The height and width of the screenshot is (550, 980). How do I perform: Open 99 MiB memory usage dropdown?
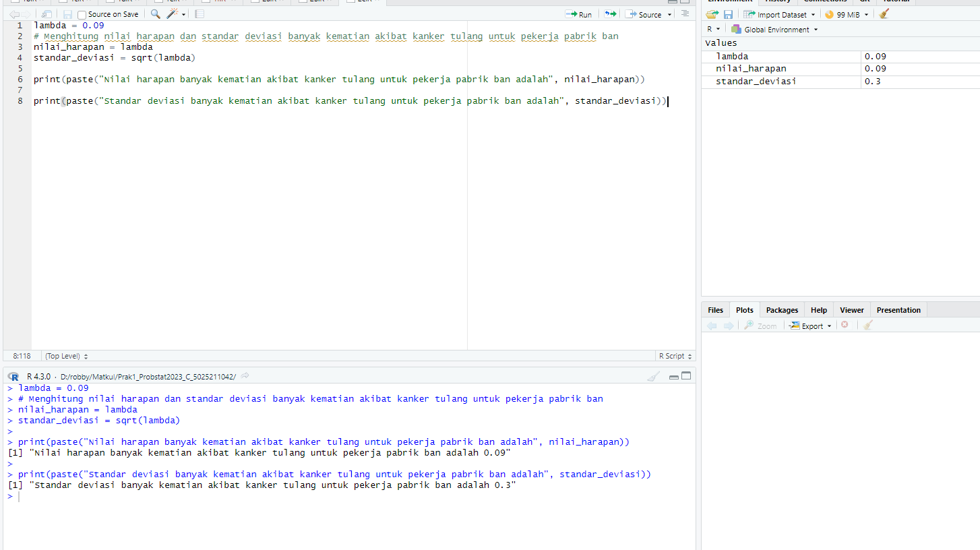click(847, 14)
